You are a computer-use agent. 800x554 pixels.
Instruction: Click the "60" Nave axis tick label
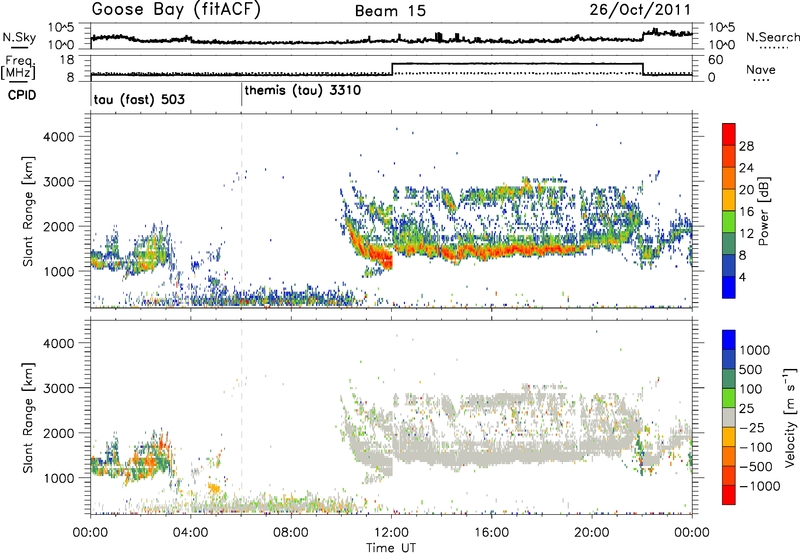(x=716, y=60)
